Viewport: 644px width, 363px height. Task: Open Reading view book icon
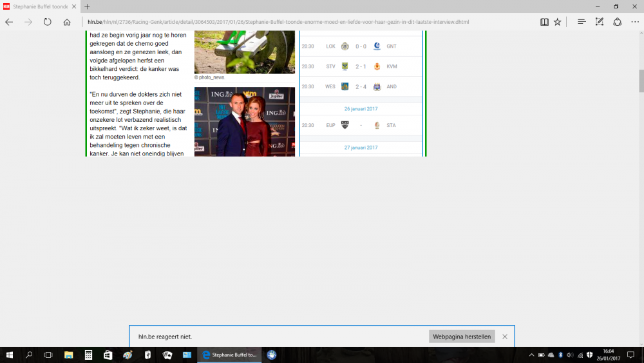(x=544, y=22)
